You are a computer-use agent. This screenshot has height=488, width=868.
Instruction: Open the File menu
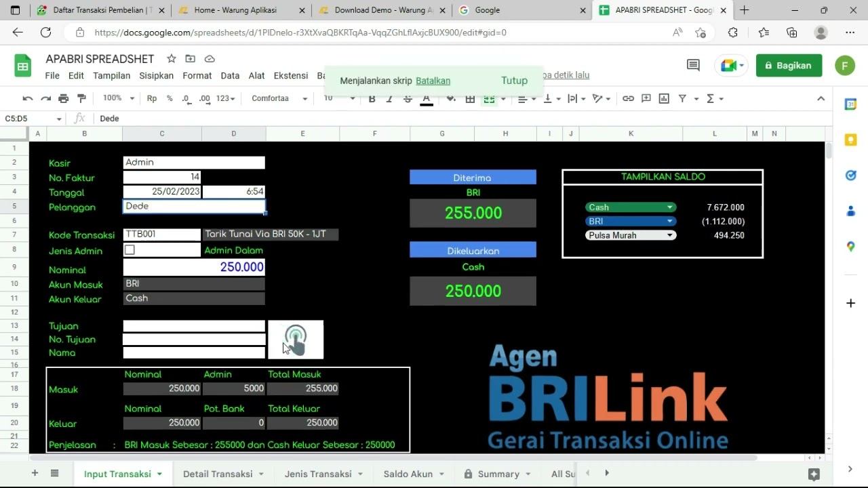tap(52, 76)
